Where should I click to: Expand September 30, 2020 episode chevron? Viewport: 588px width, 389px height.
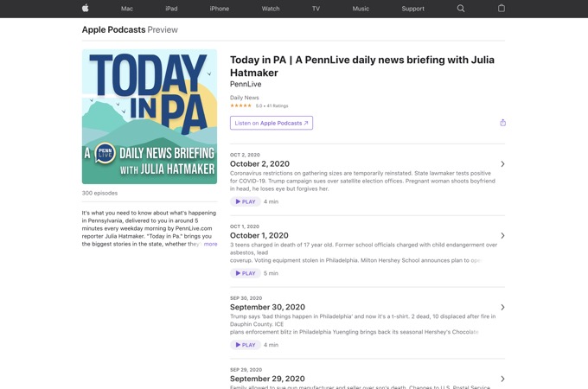(x=502, y=307)
